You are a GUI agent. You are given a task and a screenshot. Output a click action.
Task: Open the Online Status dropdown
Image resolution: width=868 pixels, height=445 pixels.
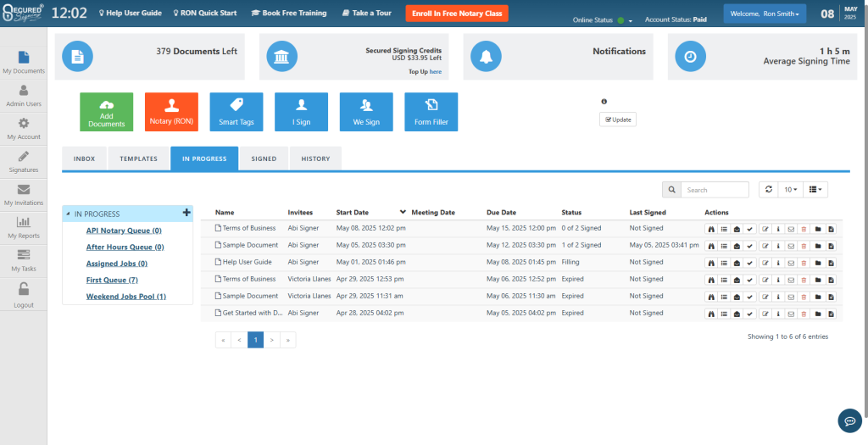click(x=630, y=21)
